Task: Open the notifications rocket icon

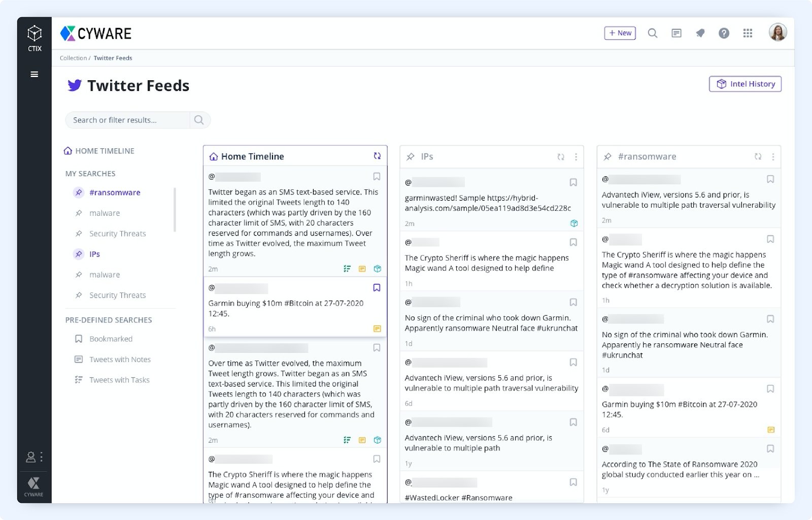Action: 700,34
